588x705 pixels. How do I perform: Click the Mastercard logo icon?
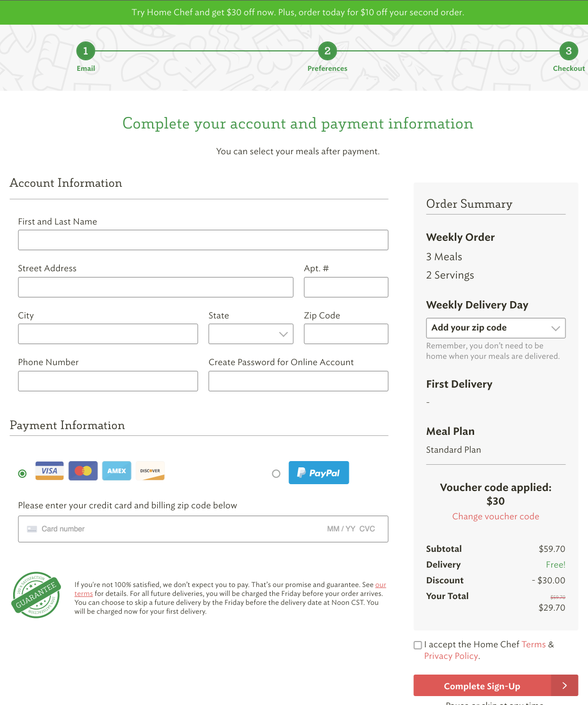tap(83, 471)
